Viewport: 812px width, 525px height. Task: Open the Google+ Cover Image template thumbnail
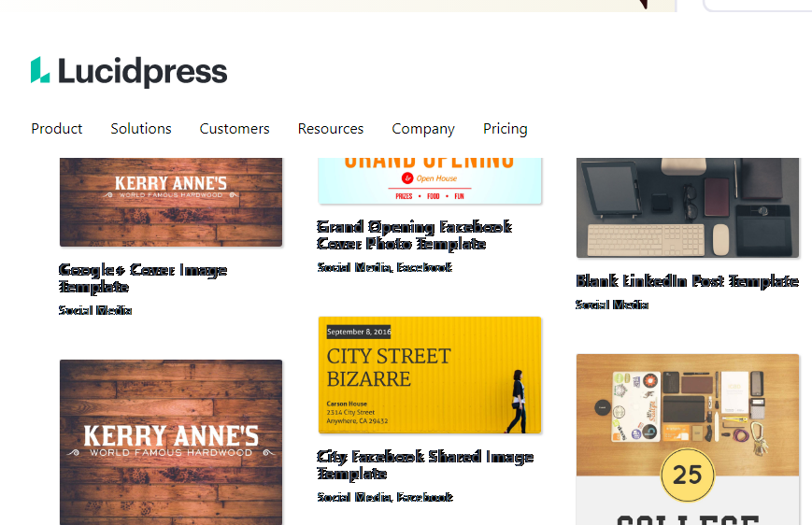click(x=171, y=202)
